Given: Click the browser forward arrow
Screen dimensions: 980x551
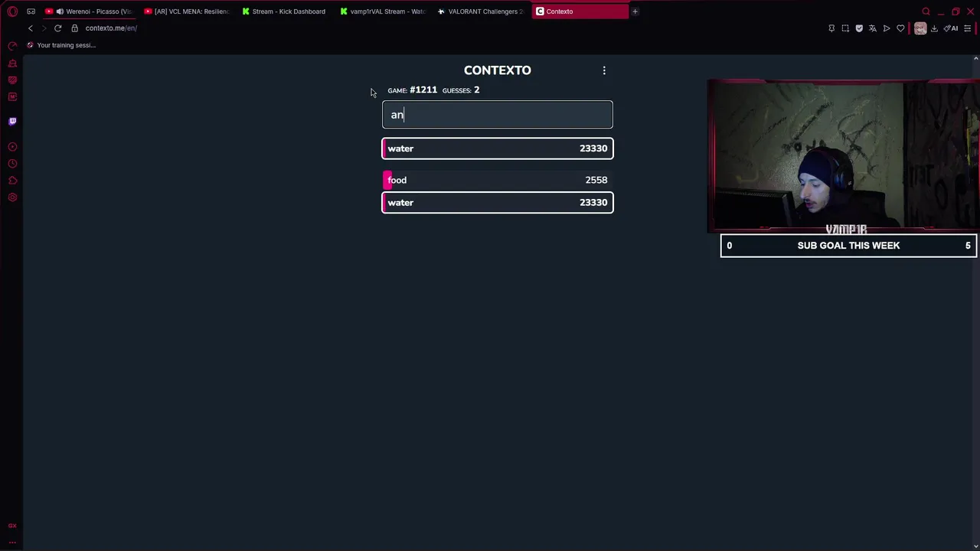Looking at the screenshot, I should pyautogui.click(x=44, y=28).
